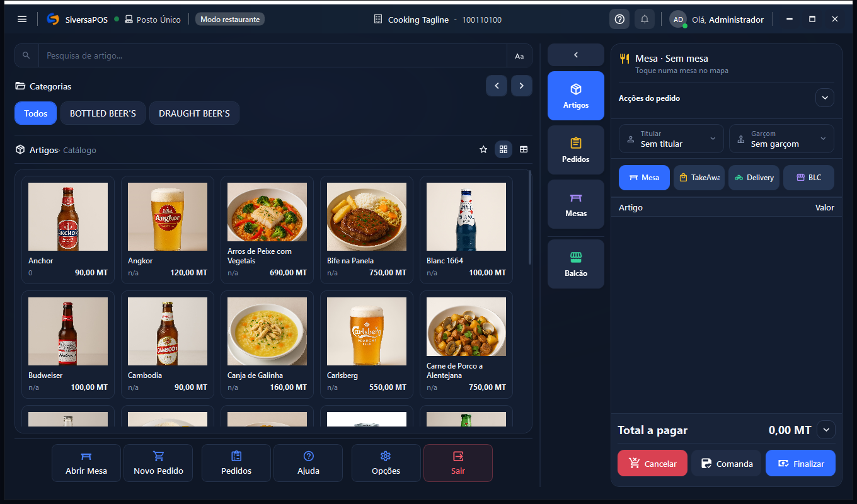Select Bife na Panela dish
The image size is (857, 504).
click(x=367, y=230)
